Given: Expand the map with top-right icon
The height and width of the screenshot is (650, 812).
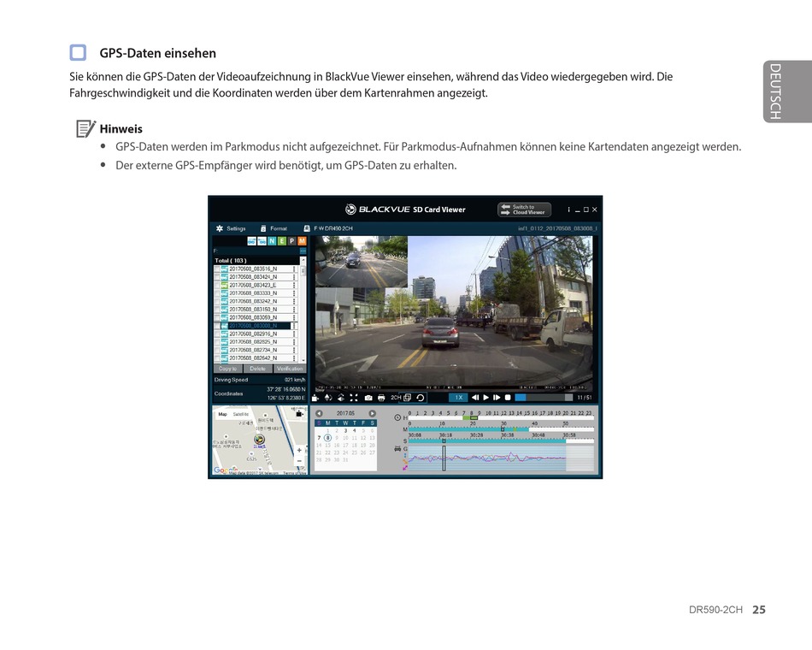Looking at the screenshot, I should point(299,414).
